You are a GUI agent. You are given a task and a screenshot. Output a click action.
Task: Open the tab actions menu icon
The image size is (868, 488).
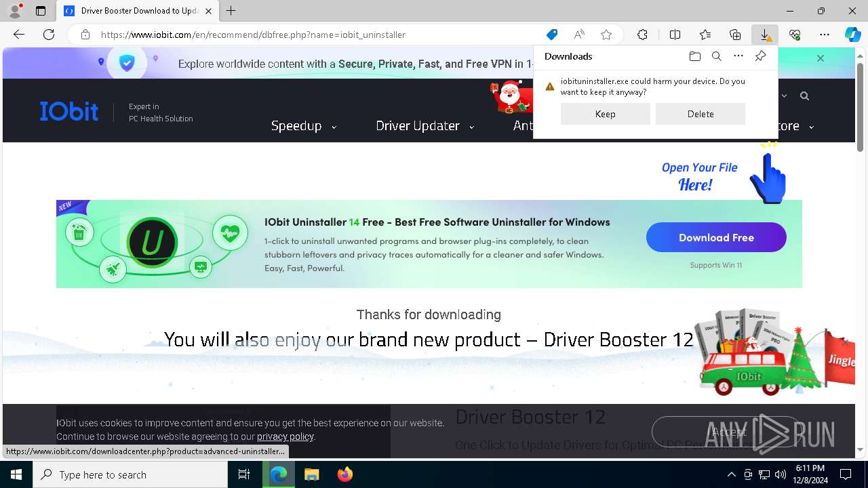tap(41, 11)
